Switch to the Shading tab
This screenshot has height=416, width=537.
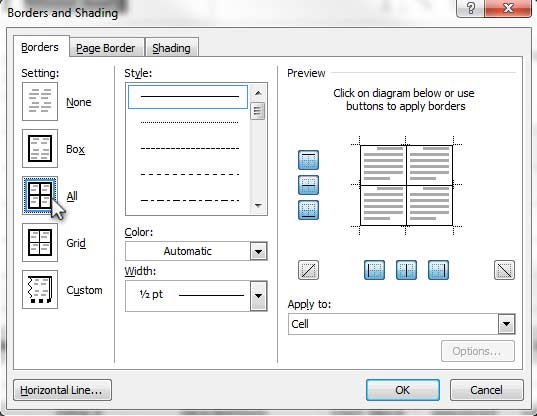pyautogui.click(x=172, y=48)
